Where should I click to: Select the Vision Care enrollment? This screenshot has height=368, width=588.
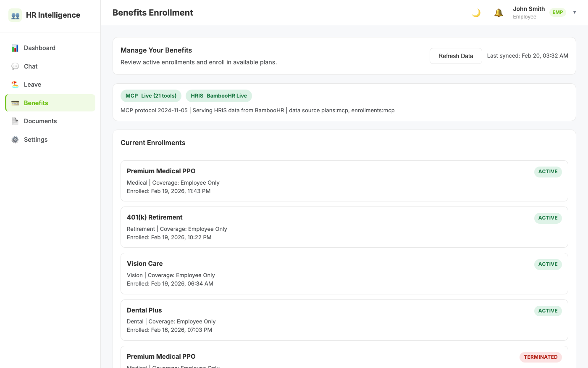pyautogui.click(x=344, y=273)
